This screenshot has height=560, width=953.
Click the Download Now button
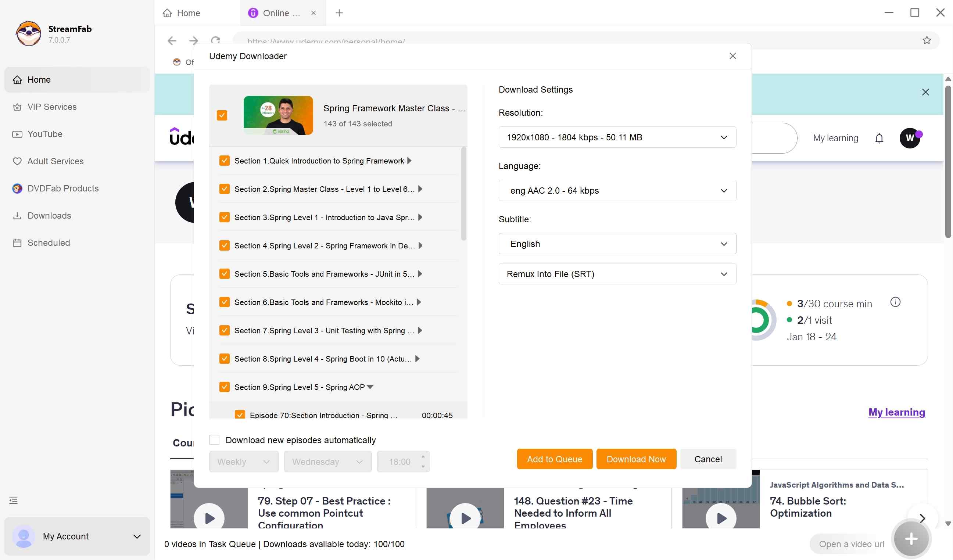(x=636, y=459)
